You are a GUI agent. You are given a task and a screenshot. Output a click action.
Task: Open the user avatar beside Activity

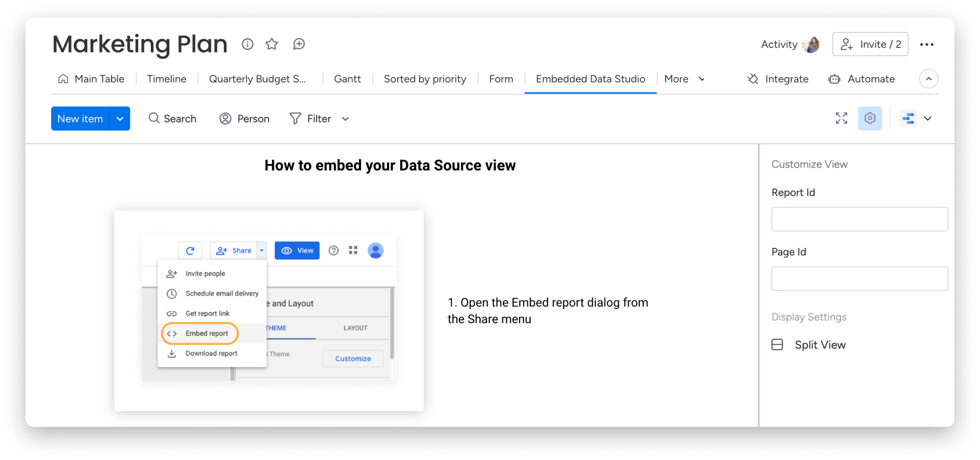pyautogui.click(x=811, y=44)
